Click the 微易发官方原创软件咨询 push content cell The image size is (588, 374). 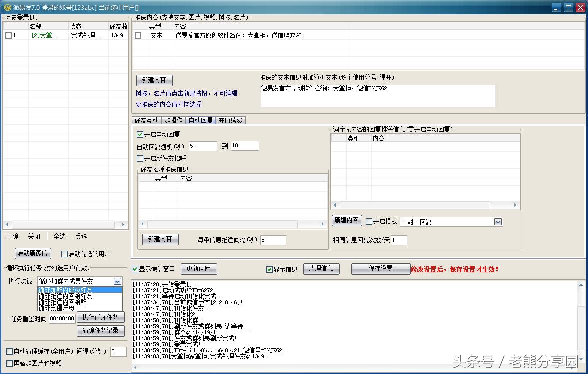point(238,35)
